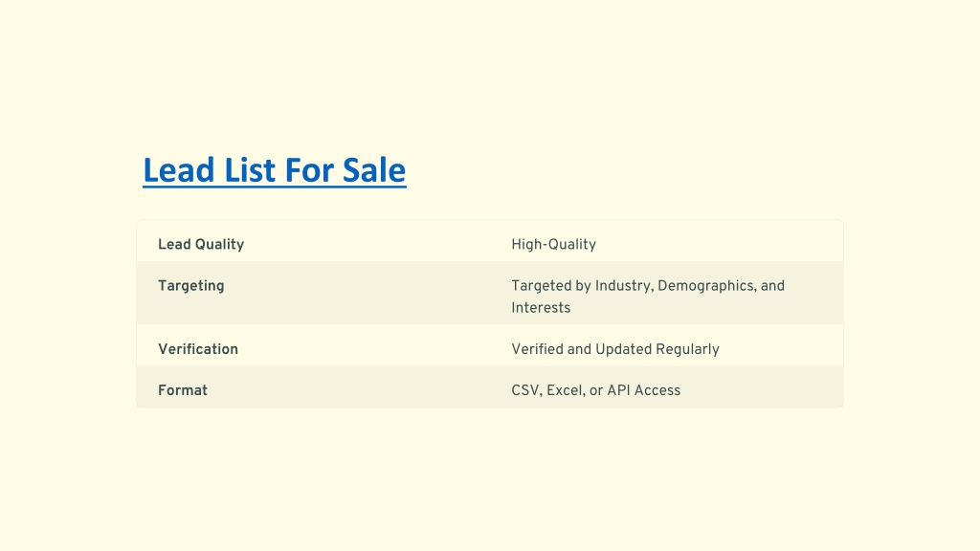Click the High-Quality value cell
Screen dimensions: 980x551
(x=553, y=244)
